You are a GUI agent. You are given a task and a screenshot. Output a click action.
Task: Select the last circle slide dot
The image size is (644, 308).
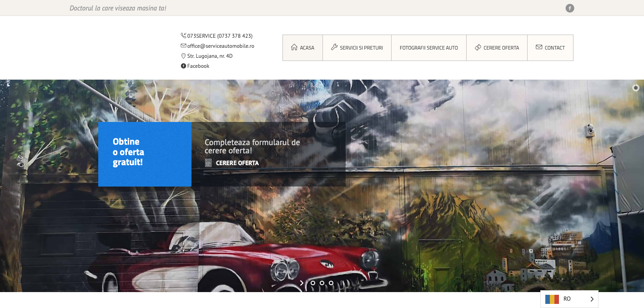coord(331,283)
